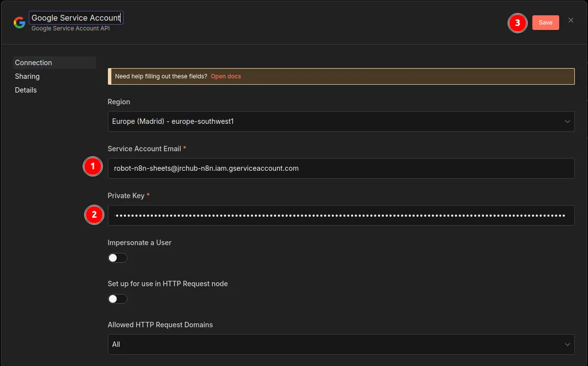Open the Region dropdown
Screen dimensions: 588x366
tap(341, 121)
